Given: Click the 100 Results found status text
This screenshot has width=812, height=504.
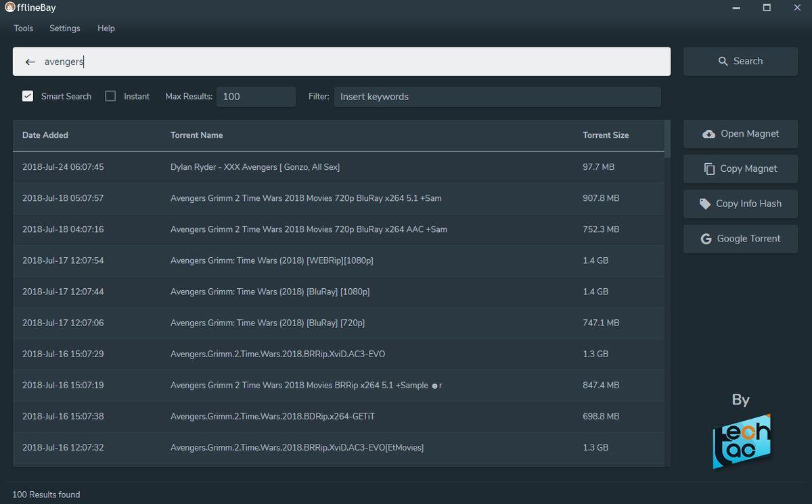Looking at the screenshot, I should coord(46,495).
